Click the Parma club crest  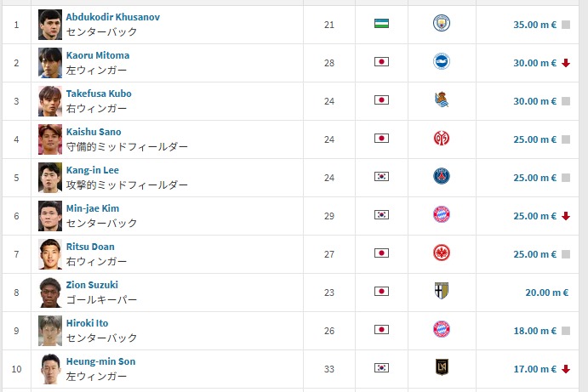coord(441,292)
